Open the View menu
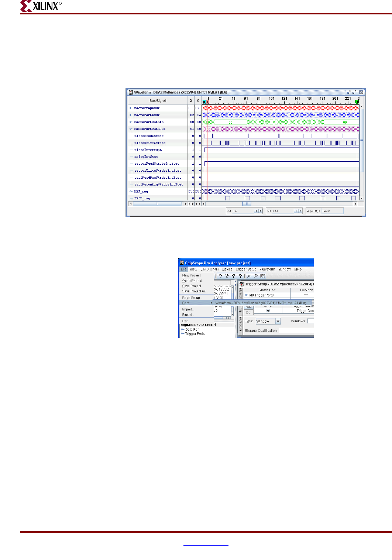Viewport: 392px width, 560px height. tap(193, 269)
